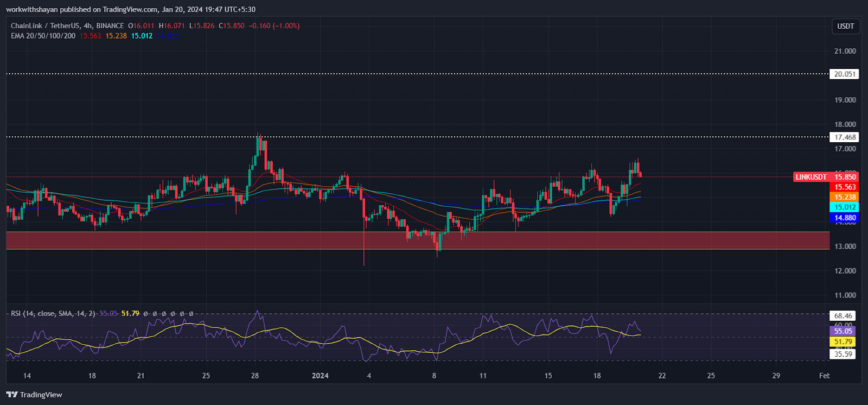Click the yellow 51.79 RSI value label
Screen dimensions: 868x405
[x=843, y=342]
